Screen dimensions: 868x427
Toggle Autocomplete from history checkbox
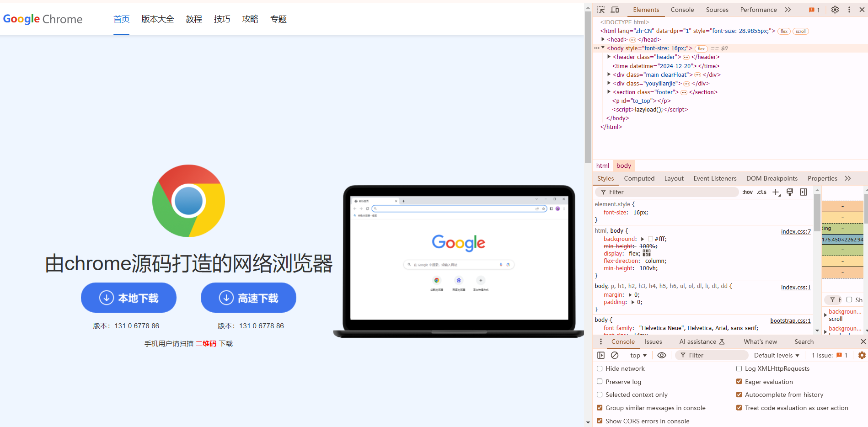pyautogui.click(x=739, y=395)
